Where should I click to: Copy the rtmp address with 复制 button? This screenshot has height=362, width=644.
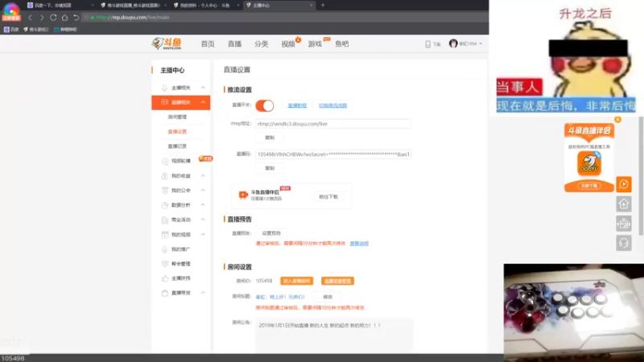click(270, 138)
